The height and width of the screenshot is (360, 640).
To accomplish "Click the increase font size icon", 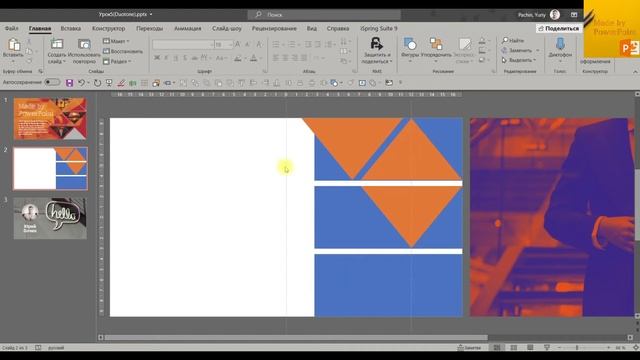I will [238, 44].
